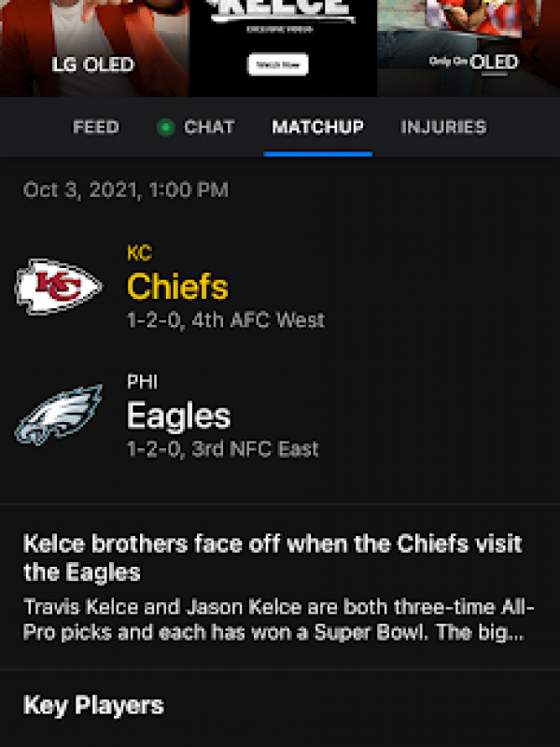The image size is (560, 747).
Task: Select the MATCHUP tab
Action: tap(317, 127)
